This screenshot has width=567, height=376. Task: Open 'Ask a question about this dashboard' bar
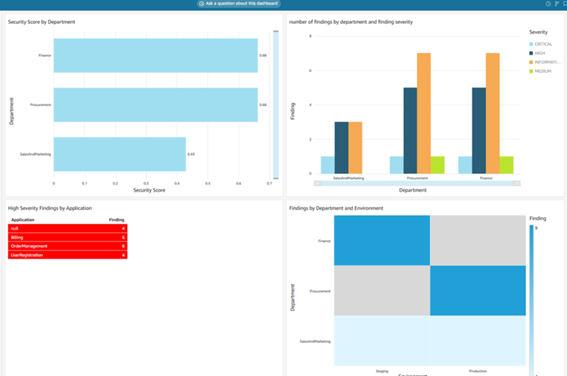(x=239, y=4)
